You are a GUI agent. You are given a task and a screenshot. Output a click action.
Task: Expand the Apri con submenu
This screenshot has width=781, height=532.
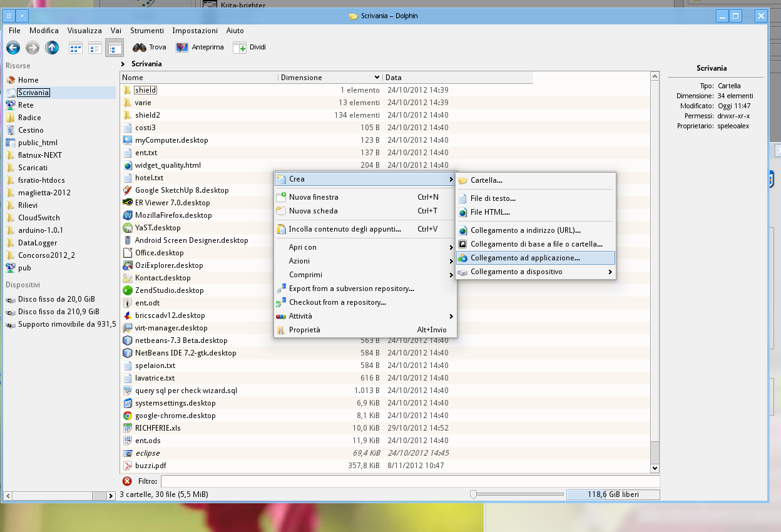(x=365, y=247)
